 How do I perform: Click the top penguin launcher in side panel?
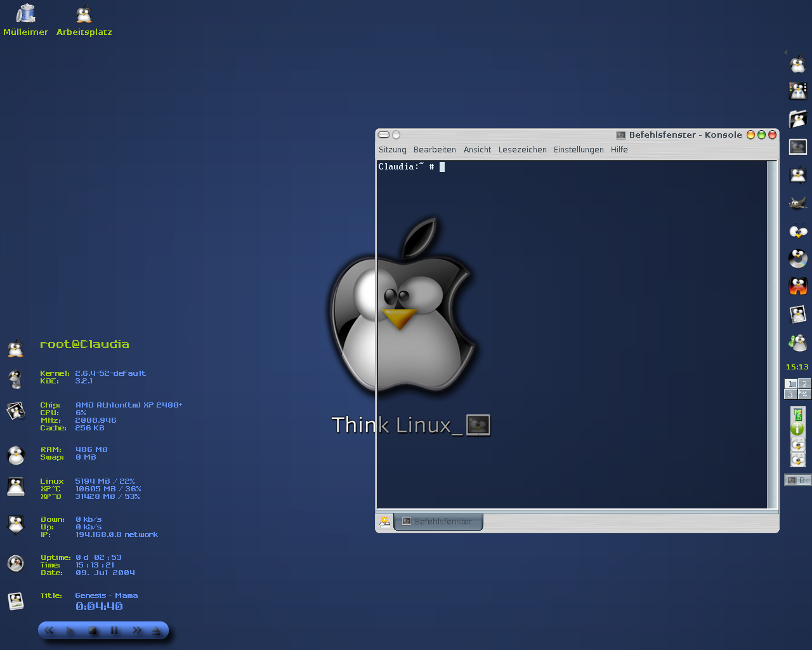coord(797,64)
